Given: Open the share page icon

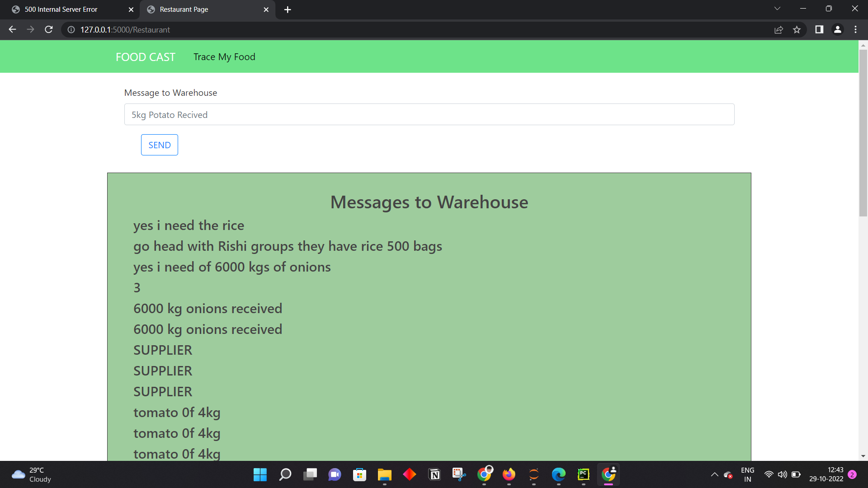Looking at the screenshot, I should click(x=778, y=29).
